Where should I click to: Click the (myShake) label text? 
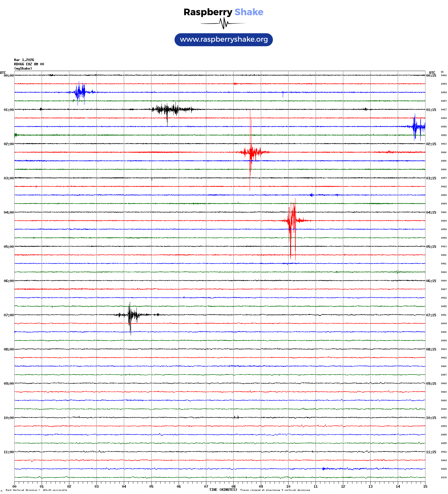23,68
